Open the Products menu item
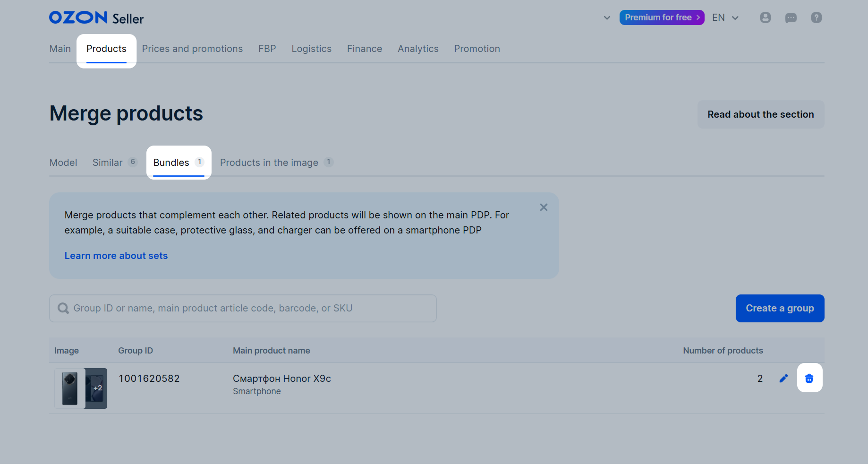 106,49
